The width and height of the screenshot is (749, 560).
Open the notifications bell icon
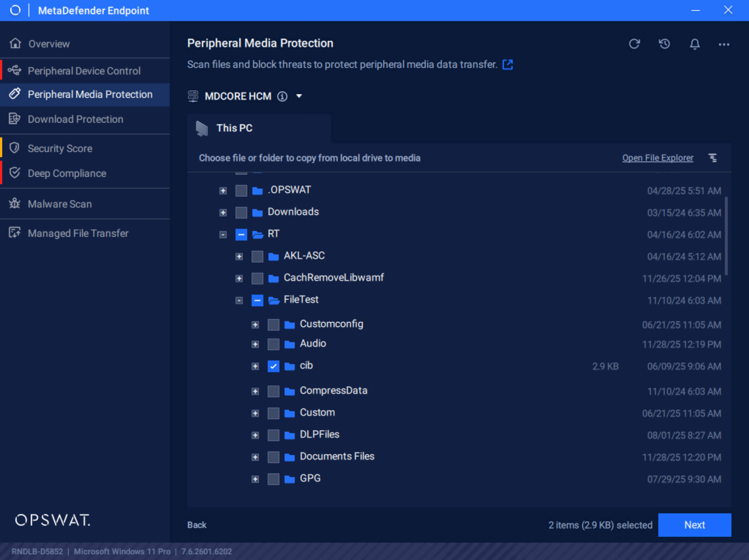pos(694,44)
